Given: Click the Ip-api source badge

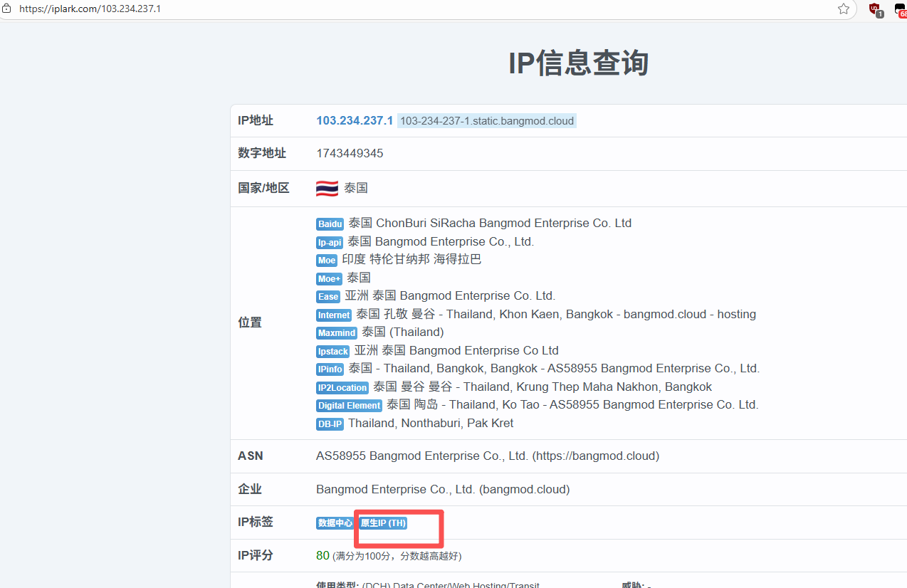Looking at the screenshot, I should click(330, 243).
